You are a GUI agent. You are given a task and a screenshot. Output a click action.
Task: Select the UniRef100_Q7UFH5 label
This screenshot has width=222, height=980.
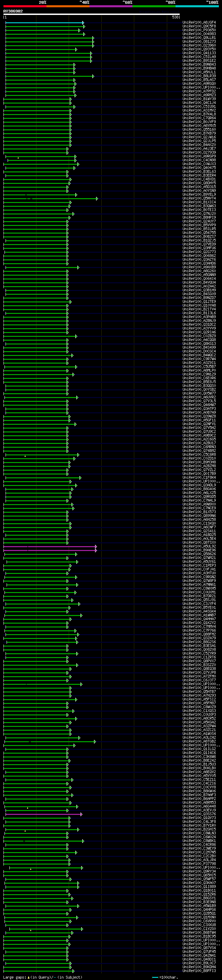click(199, 951)
